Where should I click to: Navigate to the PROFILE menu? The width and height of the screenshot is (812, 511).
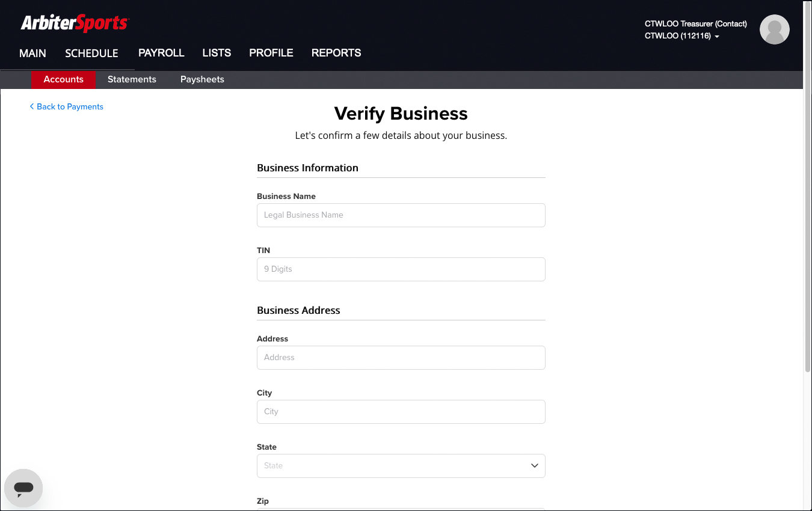pyautogui.click(x=271, y=53)
